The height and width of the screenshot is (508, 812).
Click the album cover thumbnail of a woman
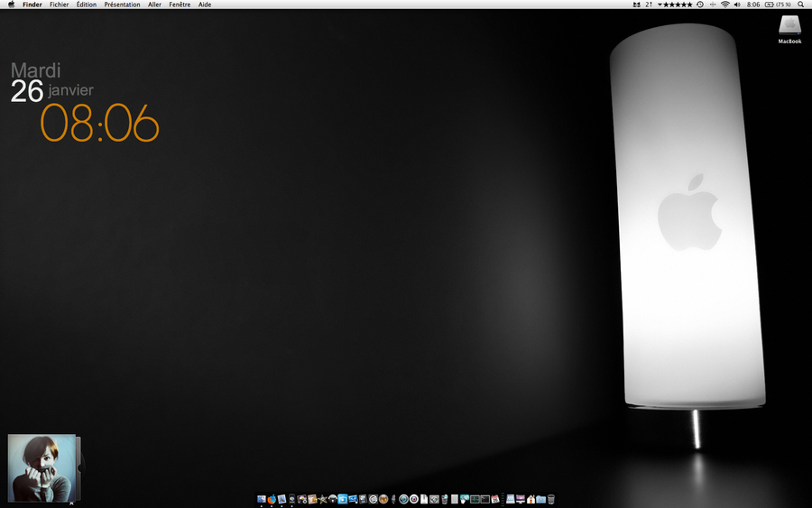tap(42, 467)
